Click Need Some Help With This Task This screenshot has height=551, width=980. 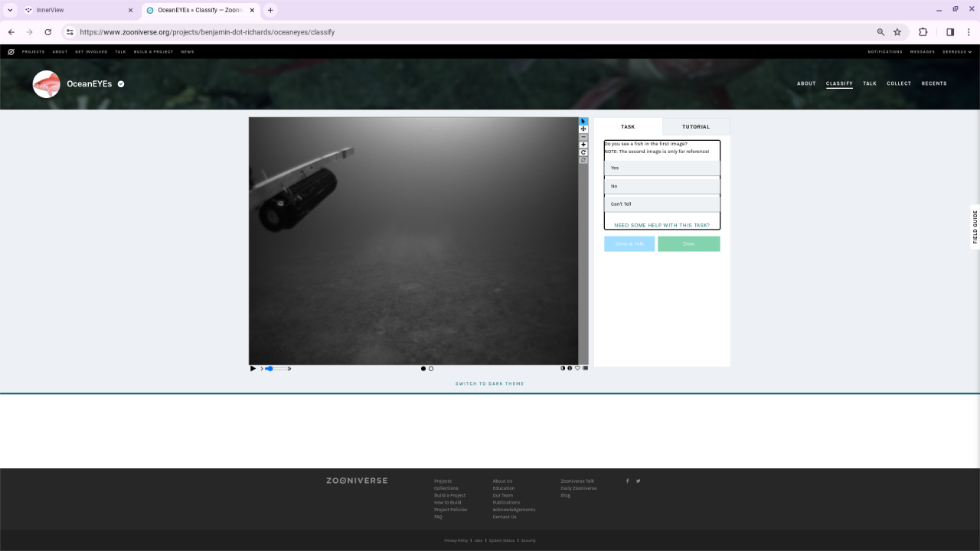[661, 226]
